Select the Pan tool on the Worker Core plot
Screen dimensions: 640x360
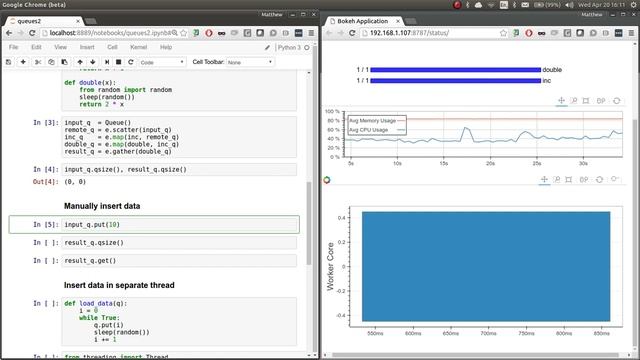pyautogui.click(x=544, y=179)
